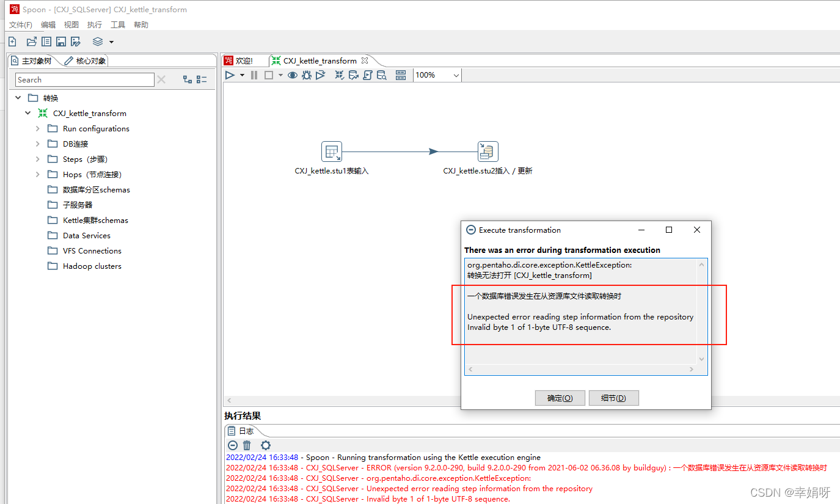Collapse the CXJ_kettle_transform tree node
Screen dimensions: 840x504
coord(27,113)
